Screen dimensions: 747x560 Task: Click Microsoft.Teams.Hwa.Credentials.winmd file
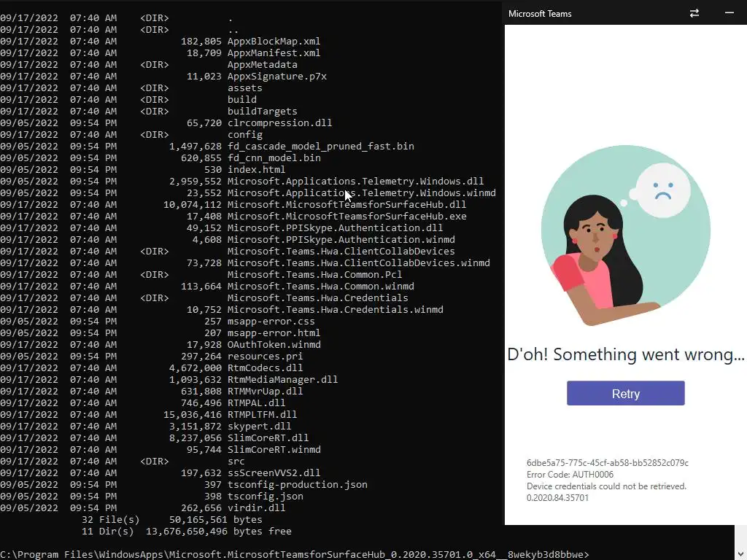click(x=336, y=309)
